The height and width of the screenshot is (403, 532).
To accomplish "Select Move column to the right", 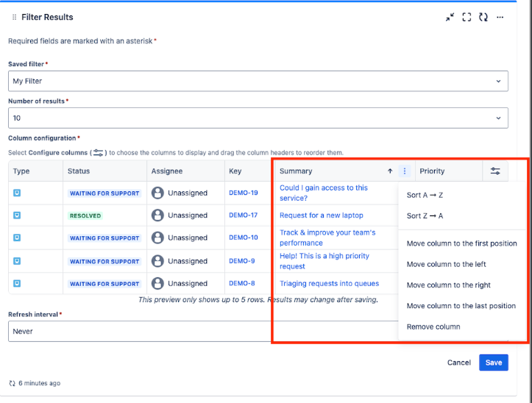I will point(462,285).
